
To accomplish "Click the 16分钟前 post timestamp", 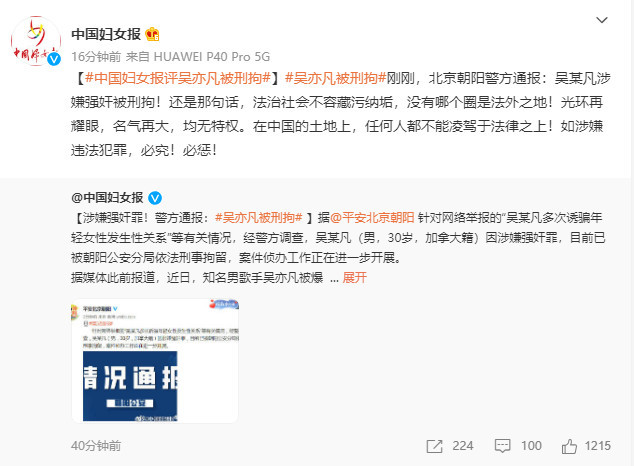I will (x=96, y=57).
